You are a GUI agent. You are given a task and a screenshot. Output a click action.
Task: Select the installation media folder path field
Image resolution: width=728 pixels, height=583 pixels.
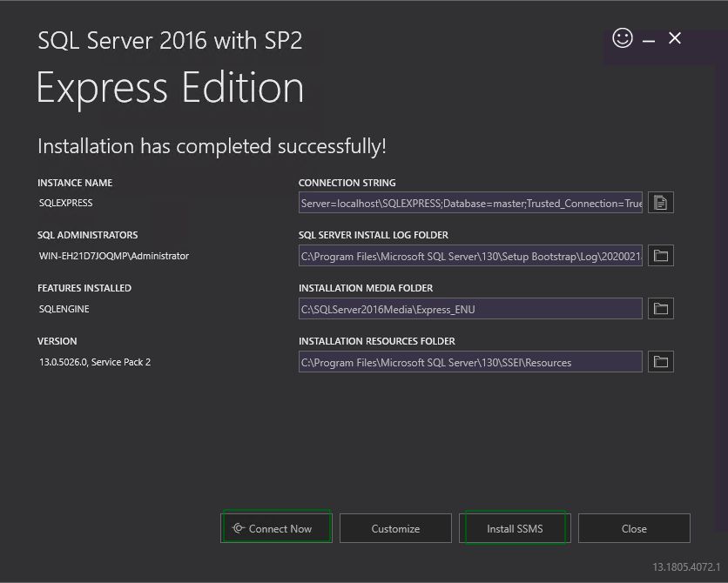click(x=470, y=308)
